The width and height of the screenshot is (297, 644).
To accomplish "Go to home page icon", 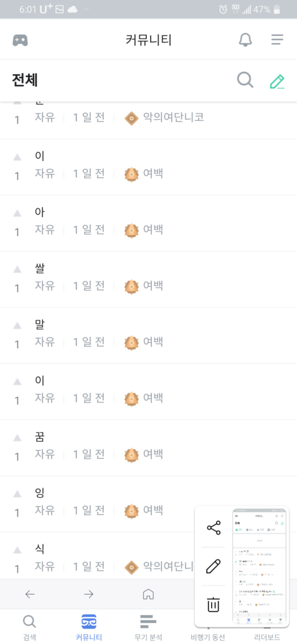I will [x=148, y=594].
